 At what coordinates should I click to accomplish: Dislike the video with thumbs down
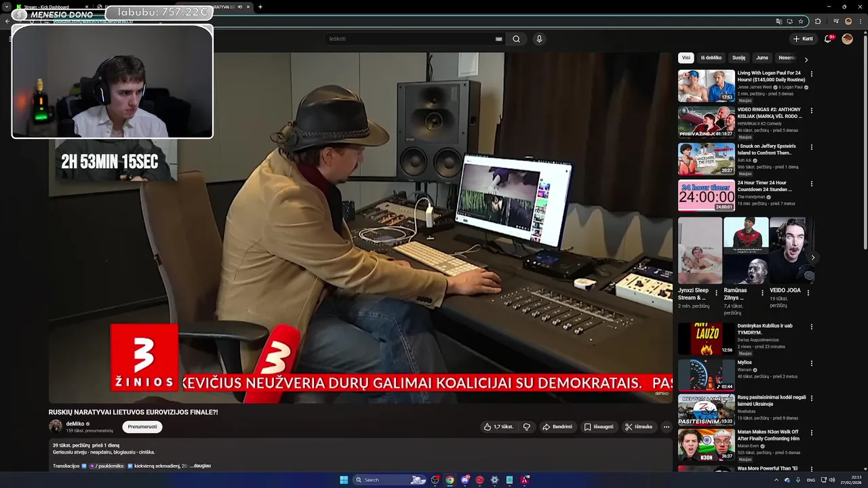526,427
